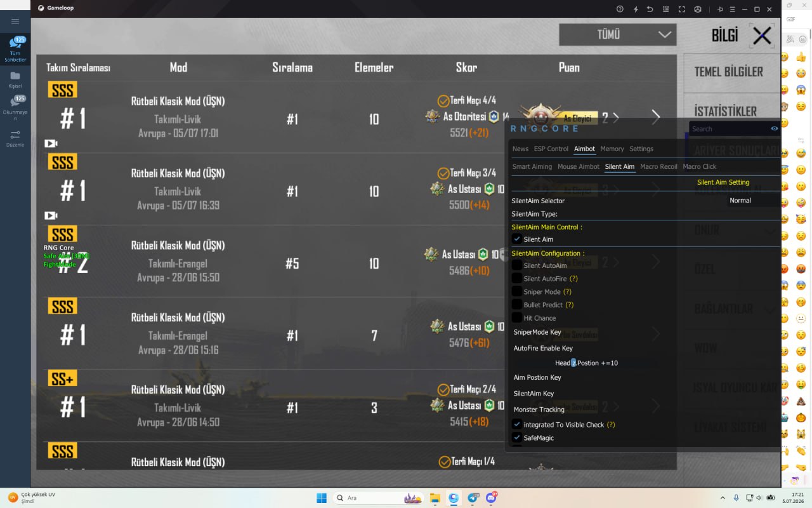Toggle the Silent Aim checkbox
Screen dimensions: 812x508
(x=517, y=239)
